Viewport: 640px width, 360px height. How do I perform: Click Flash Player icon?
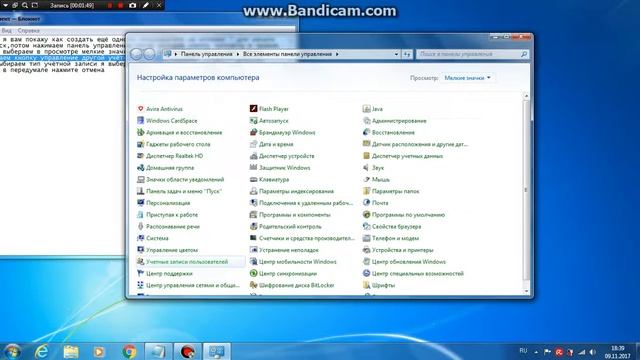point(253,109)
